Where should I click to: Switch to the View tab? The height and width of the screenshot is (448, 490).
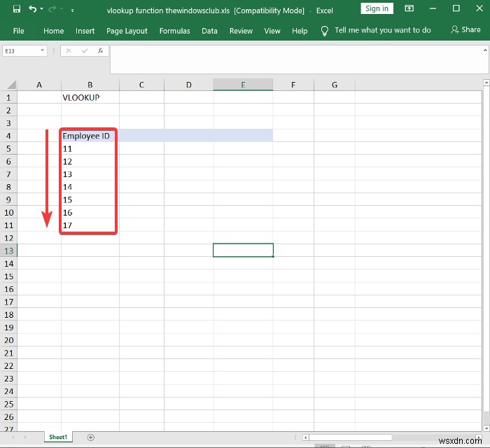[272, 31]
